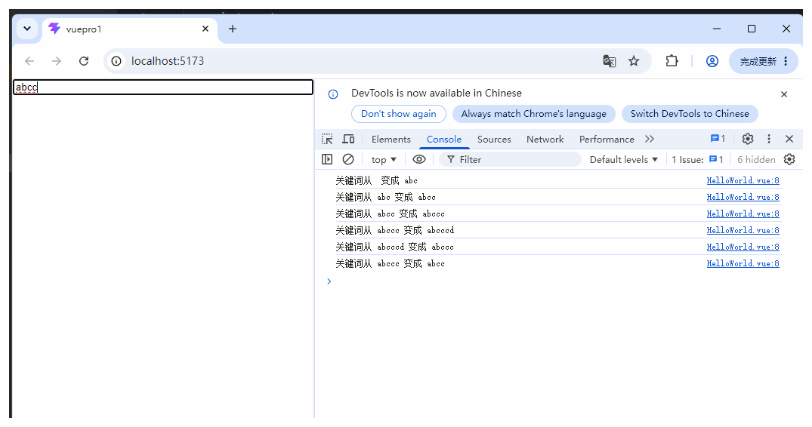Activate the inspect element picker
This screenshot has height=427, width=812.
coord(327,139)
